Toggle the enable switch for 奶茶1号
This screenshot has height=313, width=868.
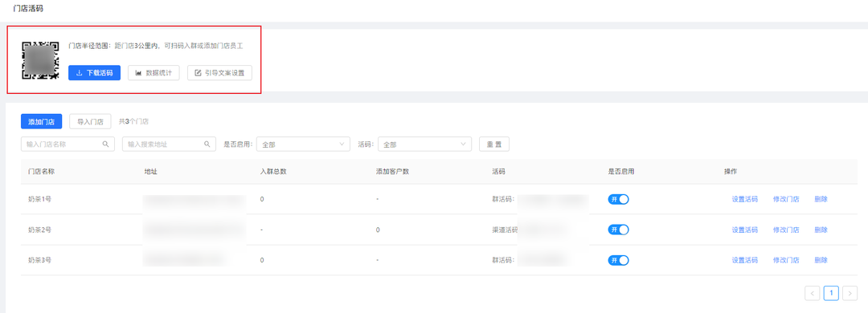(x=618, y=200)
